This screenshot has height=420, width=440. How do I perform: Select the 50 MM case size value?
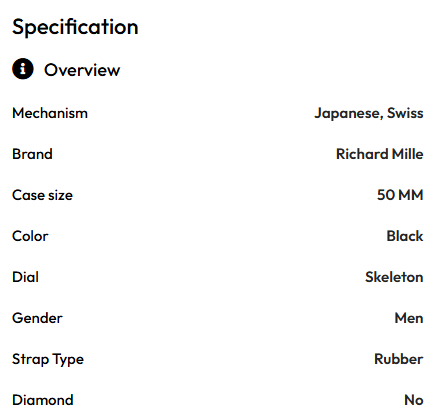pyautogui.click(x=400, y=195)
